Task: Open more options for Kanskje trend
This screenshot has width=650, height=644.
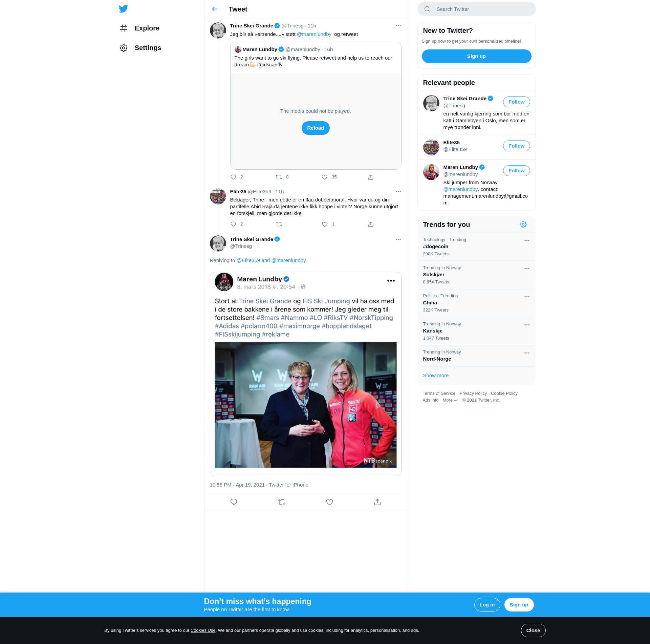Action: click(x=527, y=325)
